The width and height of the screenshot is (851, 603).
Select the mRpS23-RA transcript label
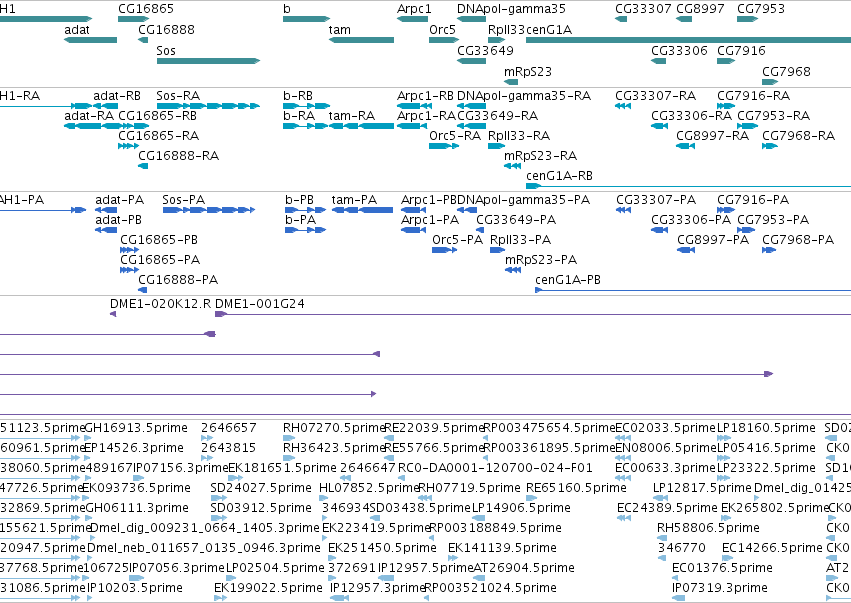click(x=541, y=156)
